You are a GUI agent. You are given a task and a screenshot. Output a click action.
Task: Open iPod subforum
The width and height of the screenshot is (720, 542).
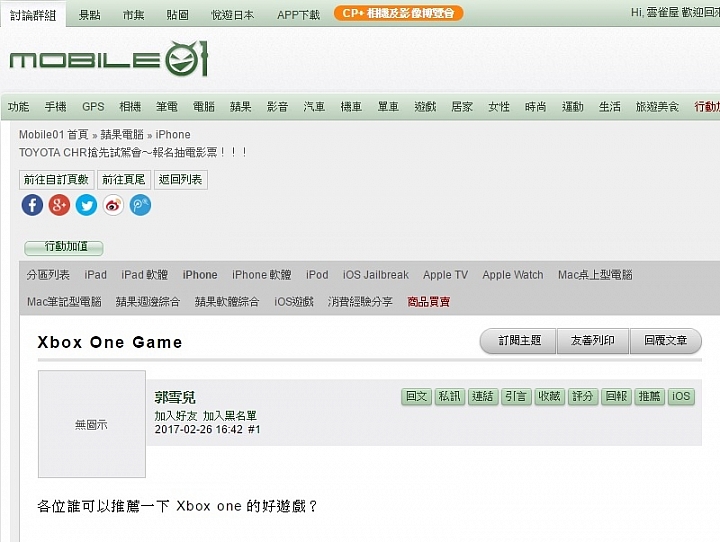tap(317, 275)
